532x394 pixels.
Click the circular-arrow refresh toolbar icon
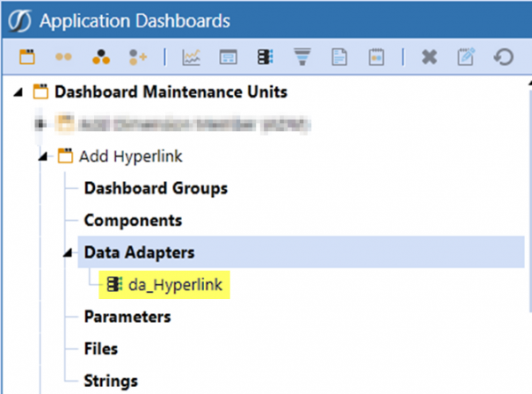[x=504, y=58]
